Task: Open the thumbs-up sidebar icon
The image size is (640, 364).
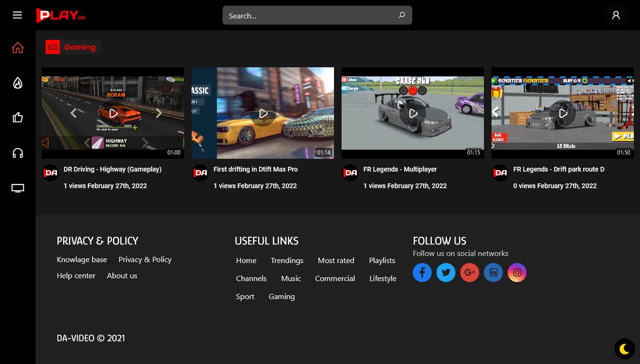Action: (x=18, y=118)
